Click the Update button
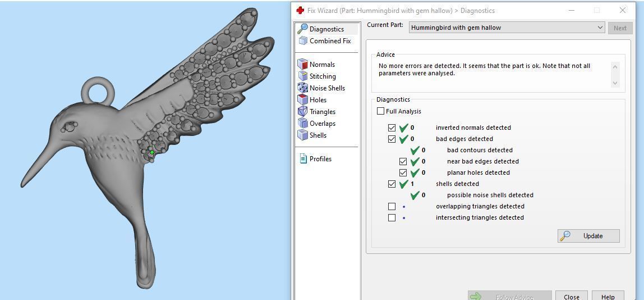The height and width of the screenshot is (300, 644). click(588, 236)
